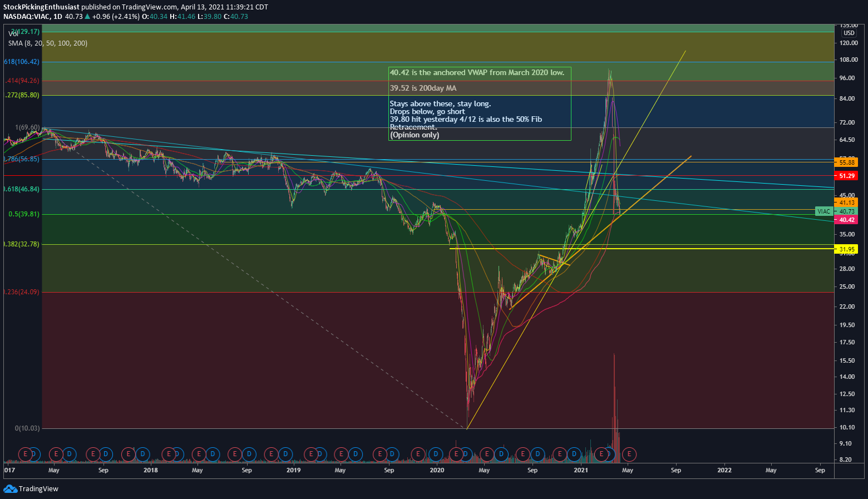Click the 1D interval in the header
Viewport: 868px width, 499px height.
click(x=58, y=16)
